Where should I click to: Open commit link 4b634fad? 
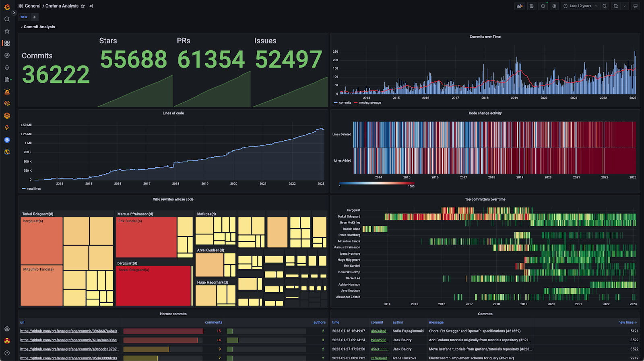tap(379, 331)
